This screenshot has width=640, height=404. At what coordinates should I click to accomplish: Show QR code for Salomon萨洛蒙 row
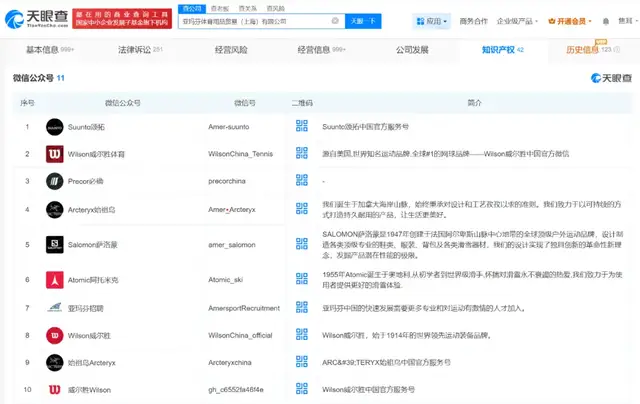tap(301, 245)
